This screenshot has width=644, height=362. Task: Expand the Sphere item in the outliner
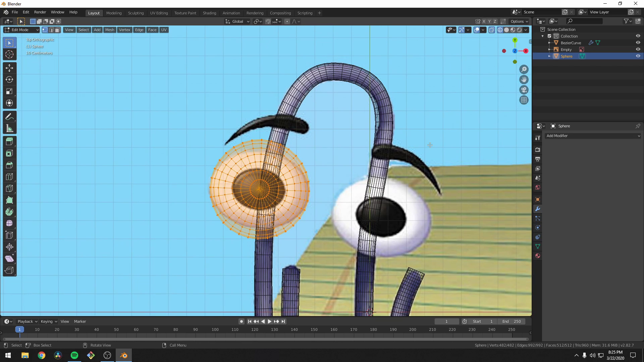point(549,56)
